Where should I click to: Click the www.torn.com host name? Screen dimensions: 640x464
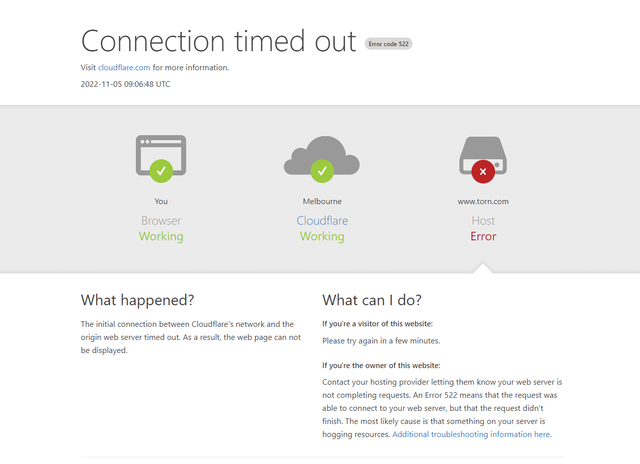click(x=483, y=201)
